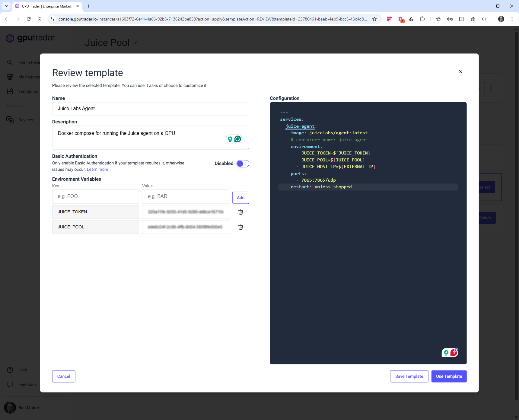This screenshot has height=420, width=519.
Task: Open the Extensions puzzle icon
Action: click(x=422, y=19)
